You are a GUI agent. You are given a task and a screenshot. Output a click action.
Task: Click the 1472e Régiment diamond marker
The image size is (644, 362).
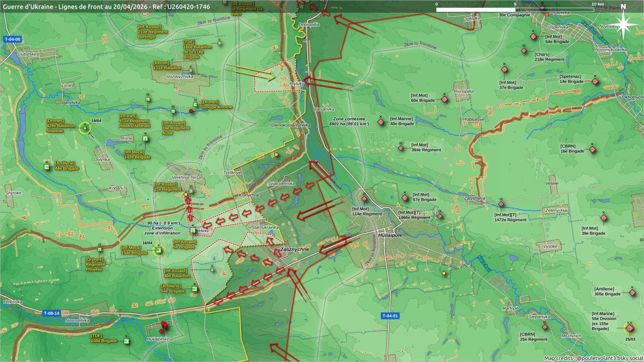pyautogui.click(x=501, y=204)
